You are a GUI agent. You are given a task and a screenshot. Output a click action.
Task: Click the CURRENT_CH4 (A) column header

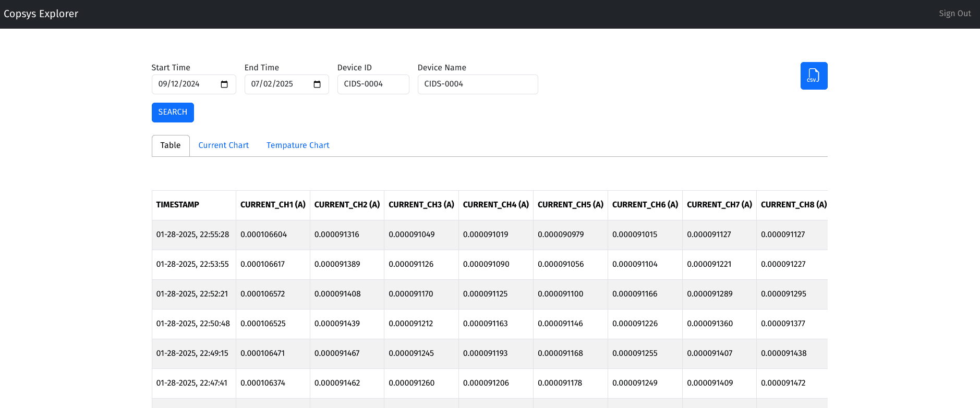tap(496, 205)
